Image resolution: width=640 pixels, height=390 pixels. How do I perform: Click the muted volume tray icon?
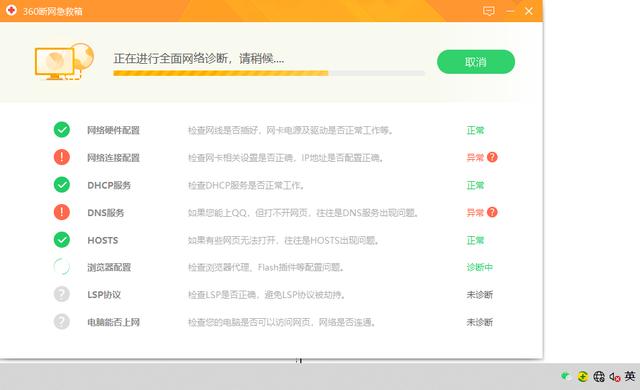tap(615, 377)
